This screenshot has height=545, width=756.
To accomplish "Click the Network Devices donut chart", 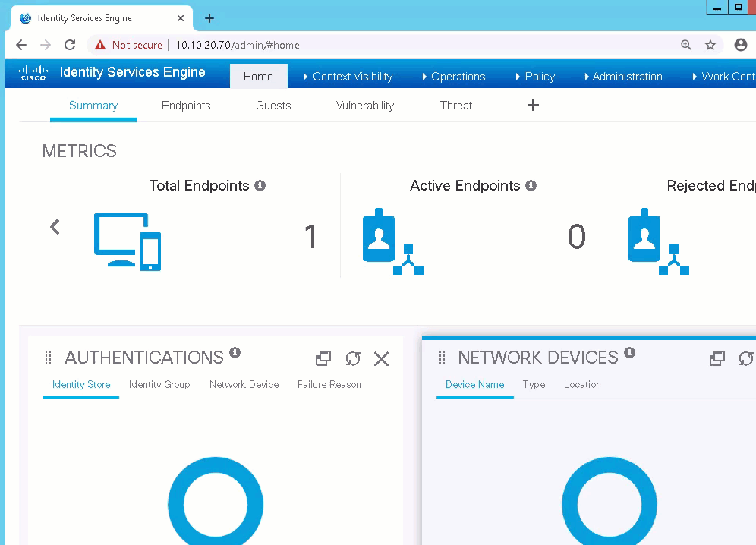I will pos(610,501).
